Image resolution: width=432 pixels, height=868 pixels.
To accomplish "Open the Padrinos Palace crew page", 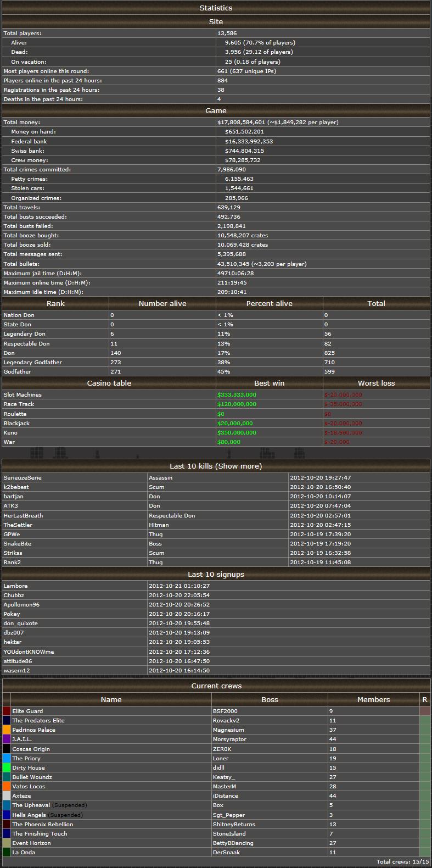I will tap(33, 730).
